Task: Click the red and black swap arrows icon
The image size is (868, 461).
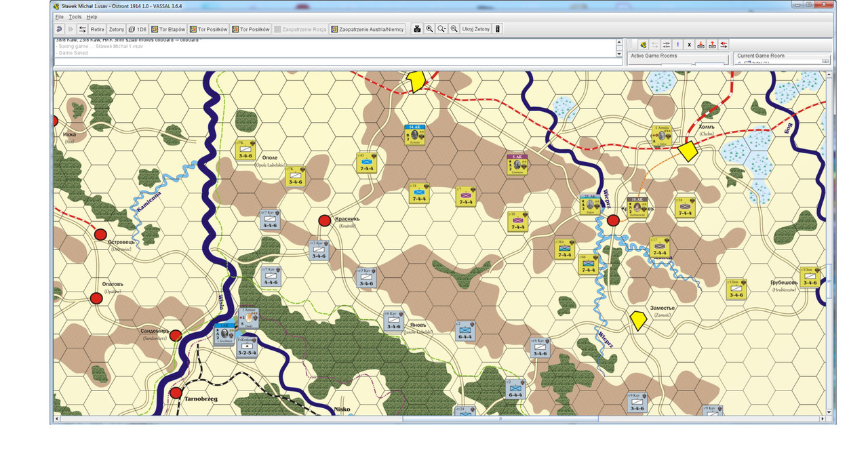Action: [x=724, y=44]
